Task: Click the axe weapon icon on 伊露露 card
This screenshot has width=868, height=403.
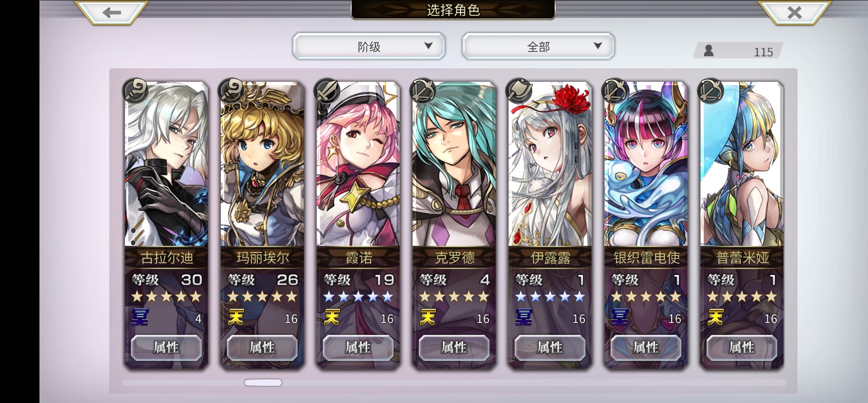Action: (519, 90)
